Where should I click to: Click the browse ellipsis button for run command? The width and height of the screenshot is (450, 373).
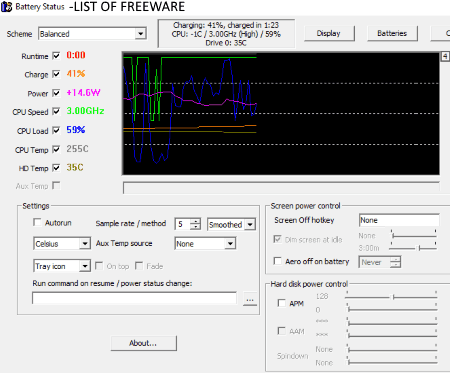pyautogui.click(x=250, y=299)
